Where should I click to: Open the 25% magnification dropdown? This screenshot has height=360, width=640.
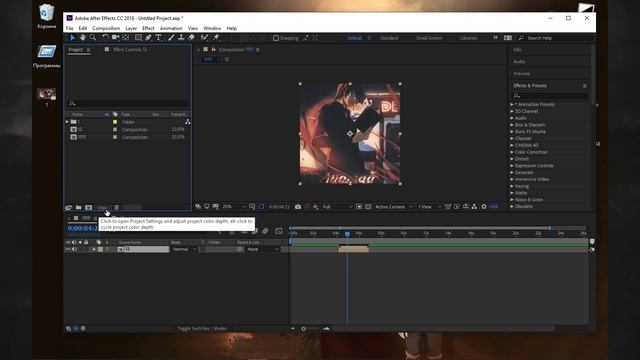click(x=233, y=207)
